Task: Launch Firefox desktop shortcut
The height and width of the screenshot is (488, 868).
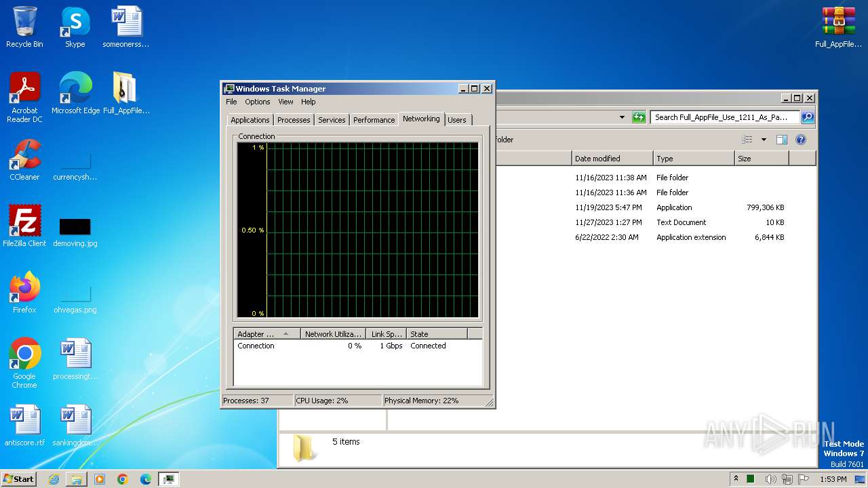Action: (x=24, y=292)
